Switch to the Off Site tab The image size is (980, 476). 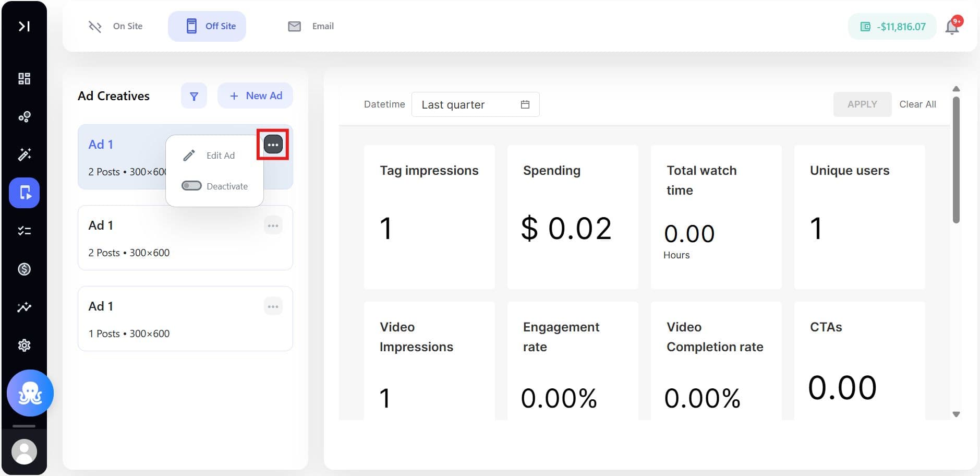[207, 26]
